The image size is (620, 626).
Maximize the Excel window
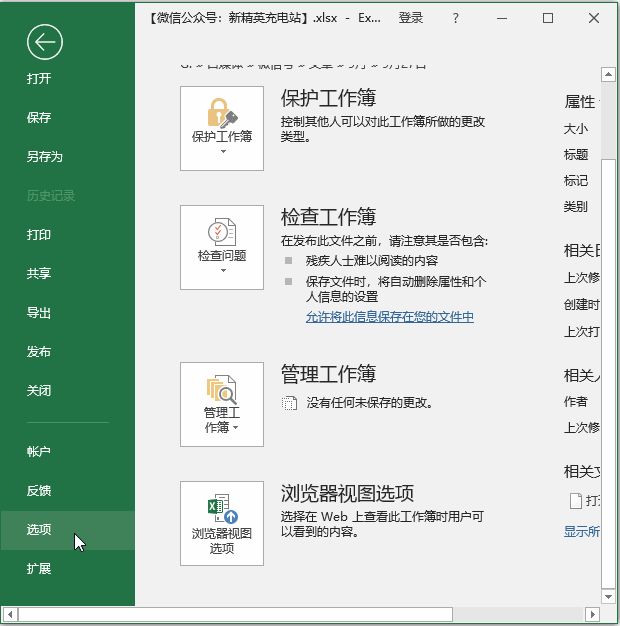click(x=548, y=18)
